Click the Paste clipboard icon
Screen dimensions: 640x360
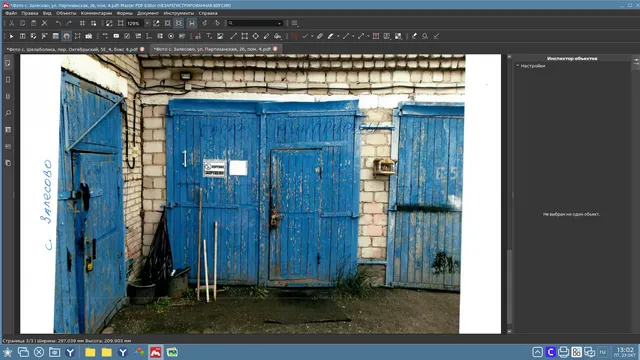point(33,23)
